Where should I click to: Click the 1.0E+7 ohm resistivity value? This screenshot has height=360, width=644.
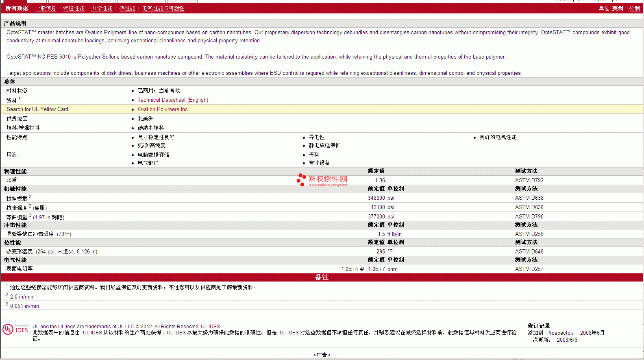(383, 269)
